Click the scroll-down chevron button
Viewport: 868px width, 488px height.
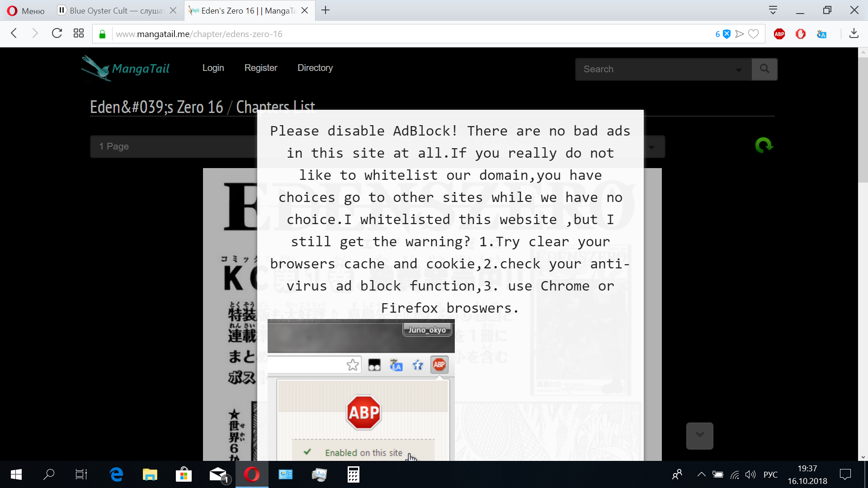coord(700,436)
